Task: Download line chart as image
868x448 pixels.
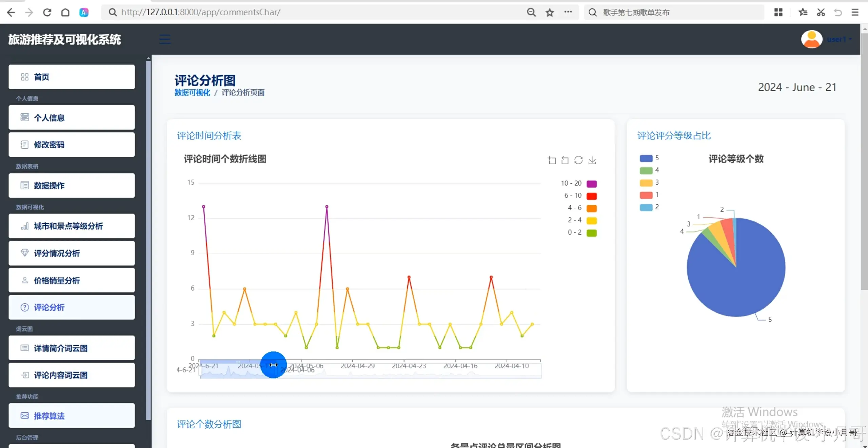Action: (x=592, y=160)
